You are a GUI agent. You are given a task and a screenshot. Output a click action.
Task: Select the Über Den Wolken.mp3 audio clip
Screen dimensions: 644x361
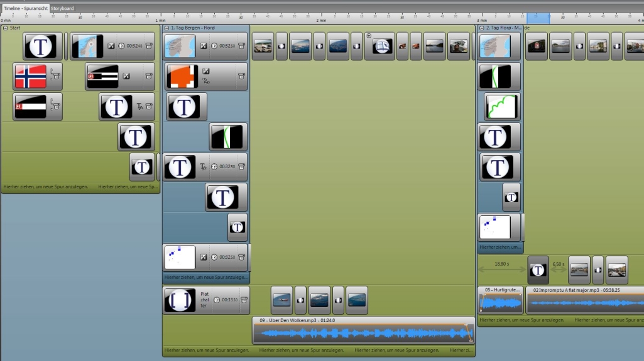tap(363, 331)
